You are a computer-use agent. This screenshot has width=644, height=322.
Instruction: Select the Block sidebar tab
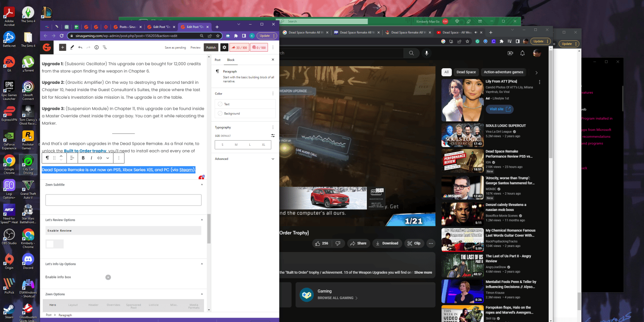coord(231,60)
